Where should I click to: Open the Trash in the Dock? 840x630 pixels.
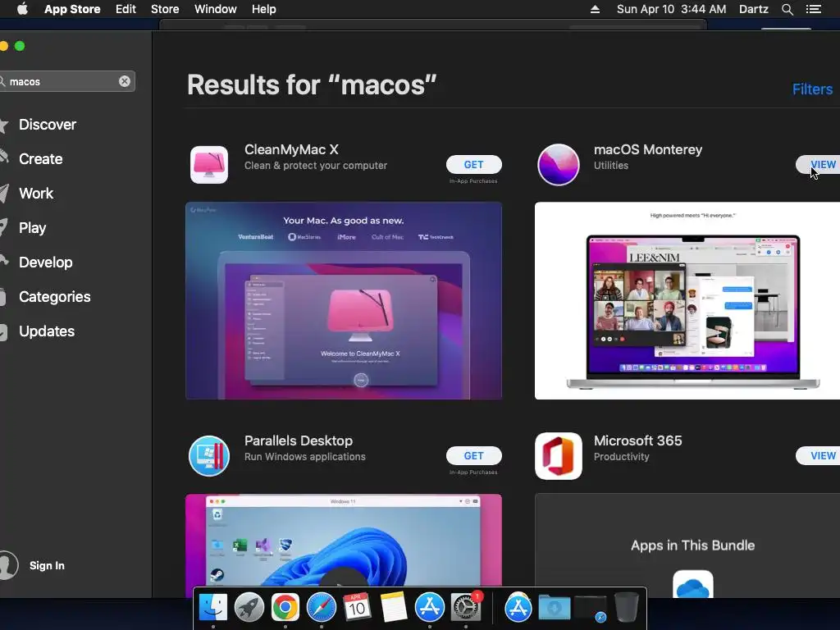pos(626,608)
